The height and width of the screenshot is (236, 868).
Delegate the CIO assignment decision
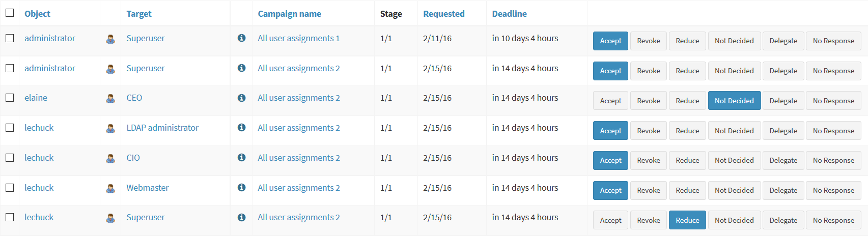tap(783, 160)
